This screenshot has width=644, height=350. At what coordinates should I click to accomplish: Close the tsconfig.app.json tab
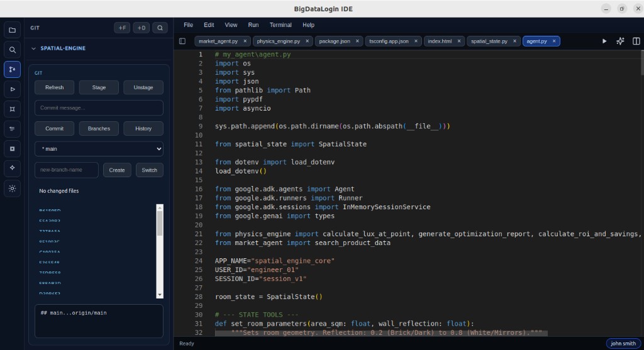(416, 41)
